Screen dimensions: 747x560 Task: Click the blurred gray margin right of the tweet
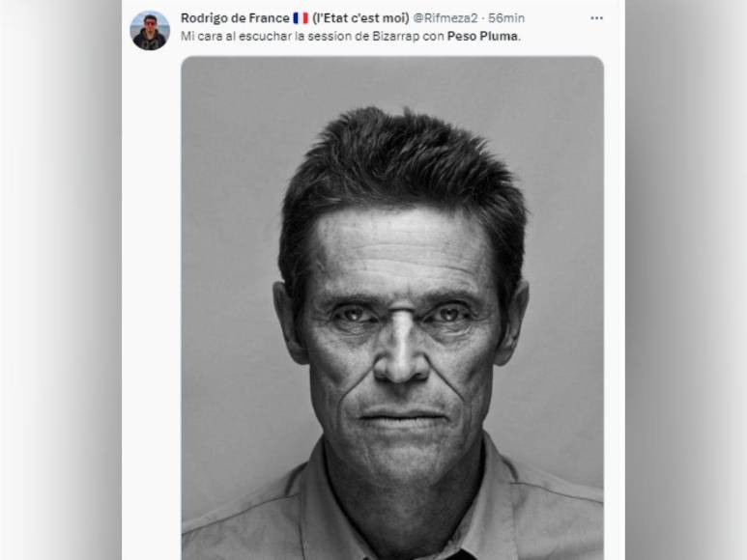(x=686, y=290)
